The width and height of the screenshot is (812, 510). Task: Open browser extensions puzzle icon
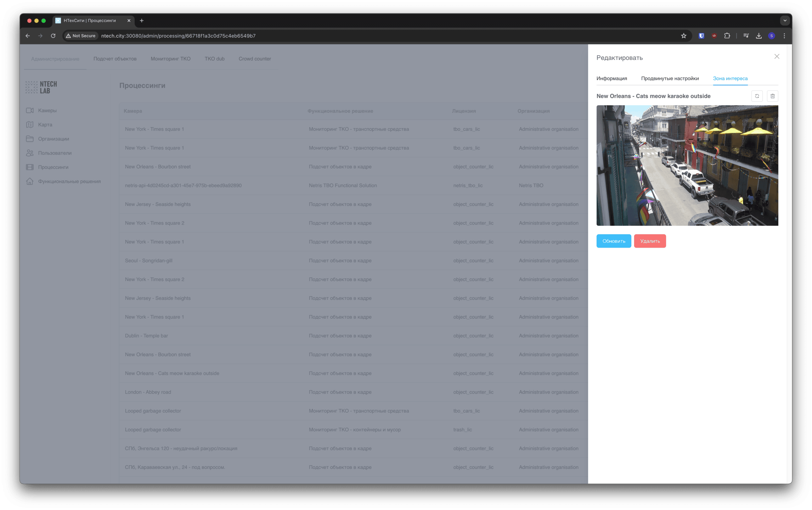[727, 36]
